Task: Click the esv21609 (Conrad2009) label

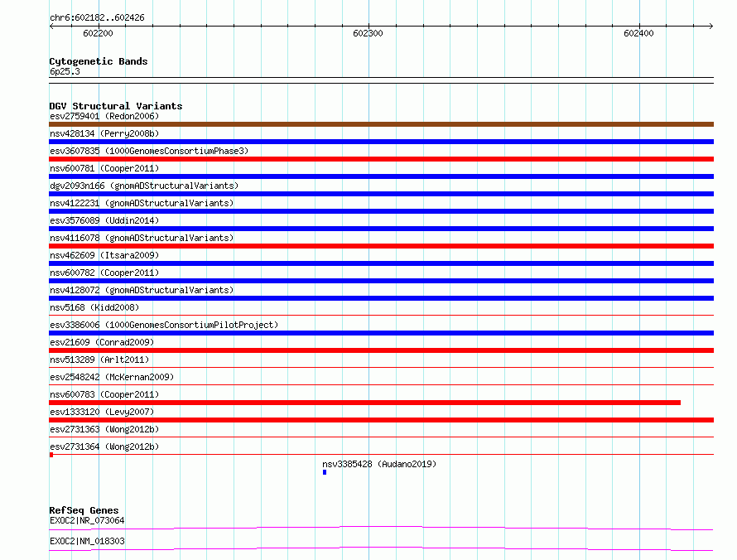Action: [x=102, y=342]
